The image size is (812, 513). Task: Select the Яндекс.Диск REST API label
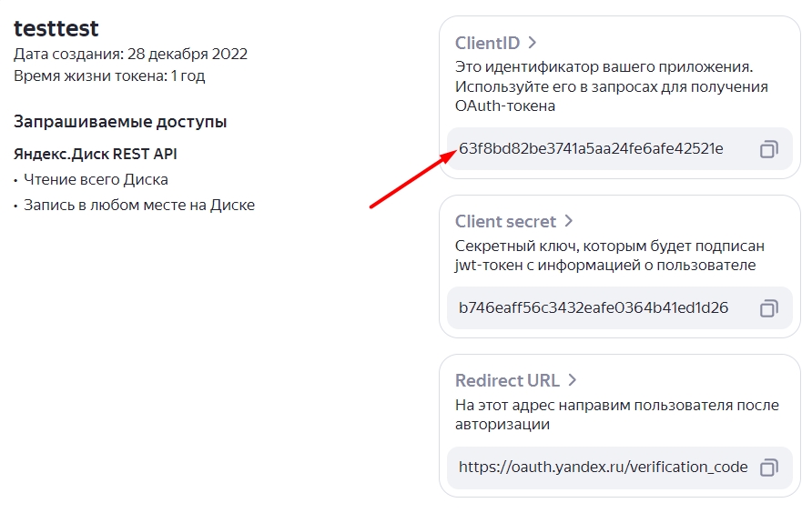(95, 154)
